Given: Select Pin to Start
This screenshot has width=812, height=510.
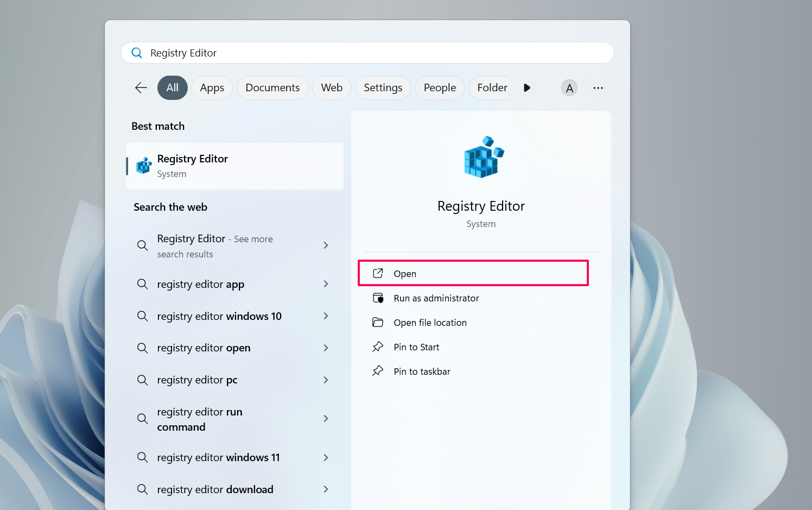Looking at the screenshot, I should click(x=416, y=347).
